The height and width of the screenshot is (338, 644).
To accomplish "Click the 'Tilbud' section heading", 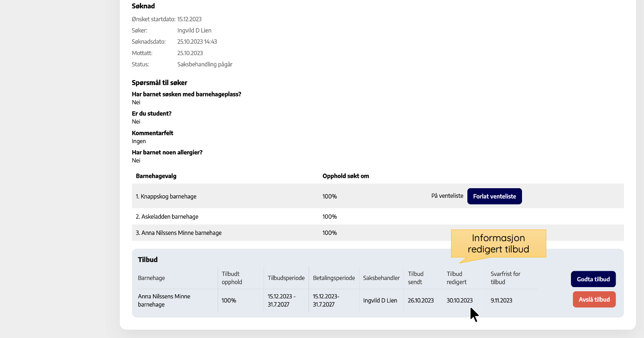I will tap(148, 260).
